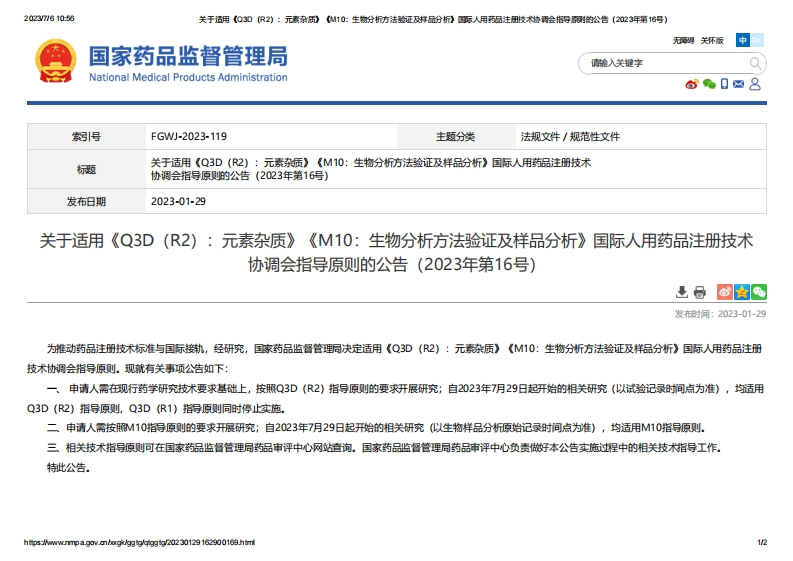The image size is (793, 561).
Task: Open the user account icon
Action: click(x=755, y=84)
